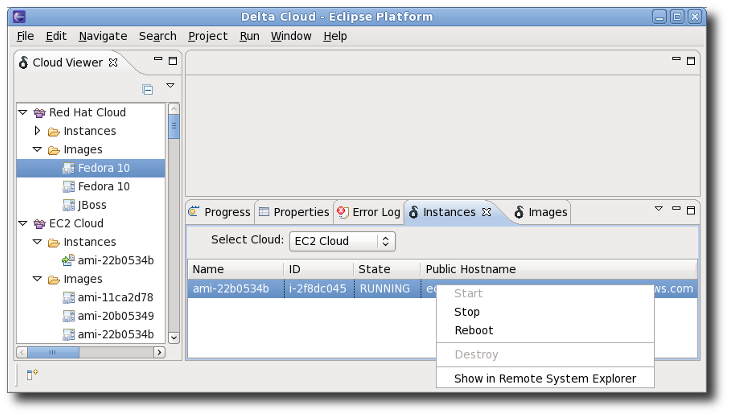Click the tree's horizontal scrollbar thumb
730x416 pixels.
tap(53, 352)
